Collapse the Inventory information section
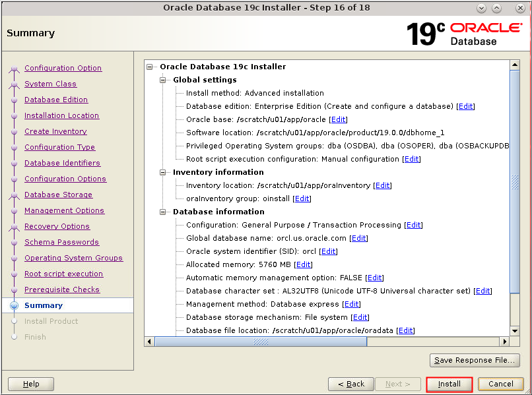 [x=162, y=172]
